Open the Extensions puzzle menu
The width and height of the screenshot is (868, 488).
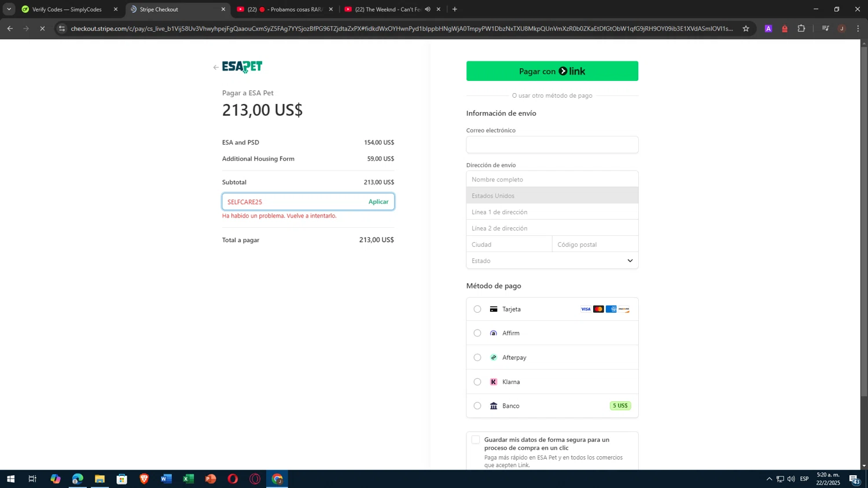[x=801, y=28]
